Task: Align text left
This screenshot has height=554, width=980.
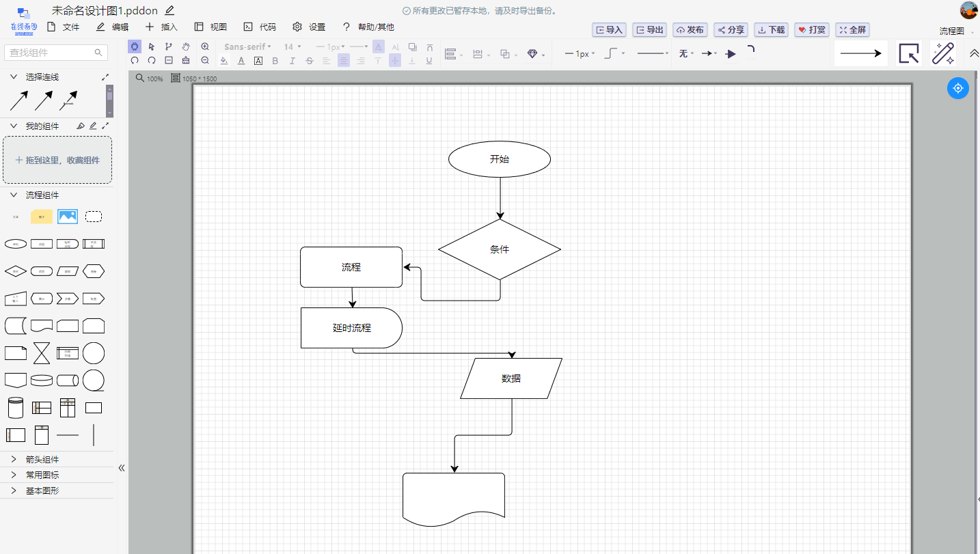Action: (327, 60)
